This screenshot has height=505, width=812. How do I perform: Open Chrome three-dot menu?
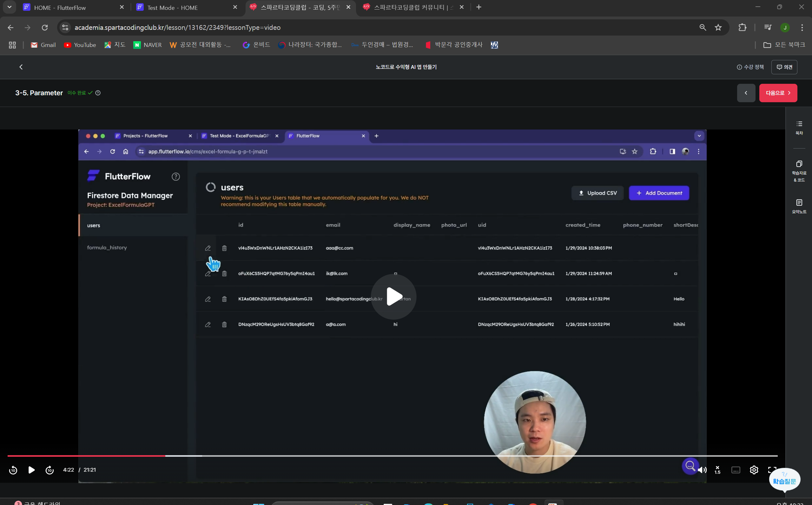click(x=802, y=27)
